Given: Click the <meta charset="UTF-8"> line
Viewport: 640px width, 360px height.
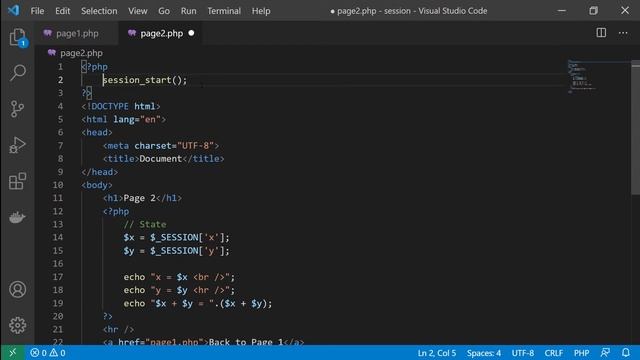Looking at the screenshot, I should 161,146.
